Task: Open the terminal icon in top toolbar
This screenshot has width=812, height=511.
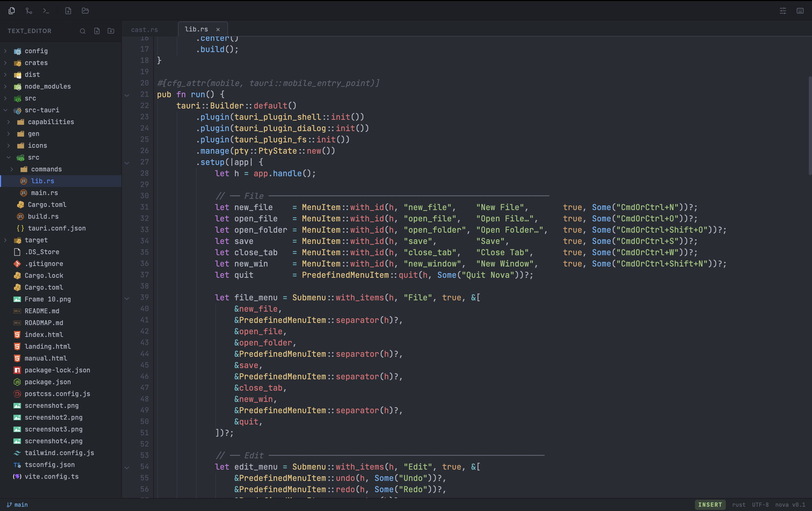Action: point(46,11)
